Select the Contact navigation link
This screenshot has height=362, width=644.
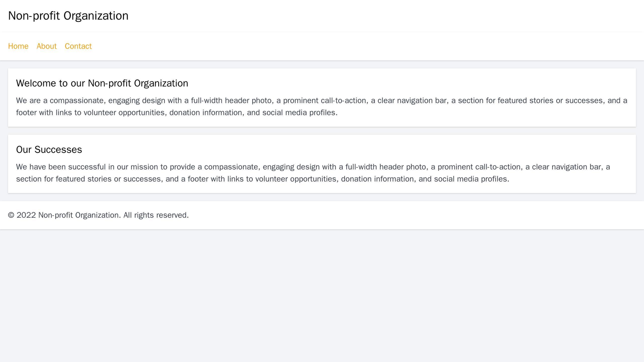tap(78, 46)
